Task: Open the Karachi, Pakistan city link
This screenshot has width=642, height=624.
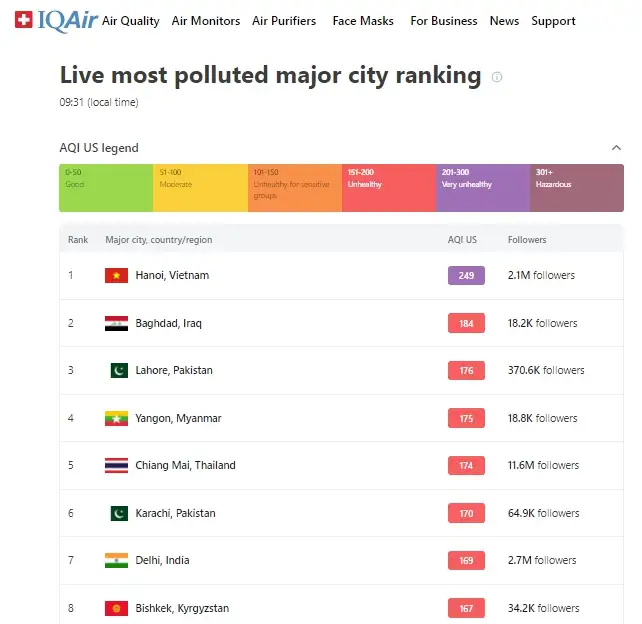Action: point(175,513)
